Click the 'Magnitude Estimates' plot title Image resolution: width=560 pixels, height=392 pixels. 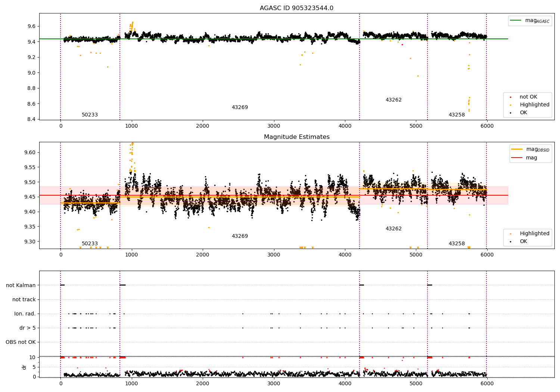coord(296,137)
